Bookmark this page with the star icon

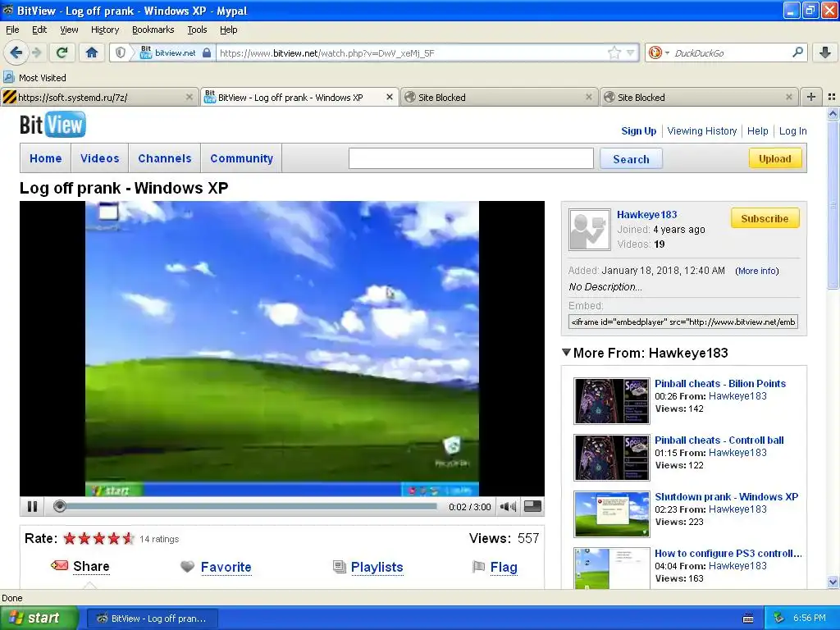pos(614,52)
